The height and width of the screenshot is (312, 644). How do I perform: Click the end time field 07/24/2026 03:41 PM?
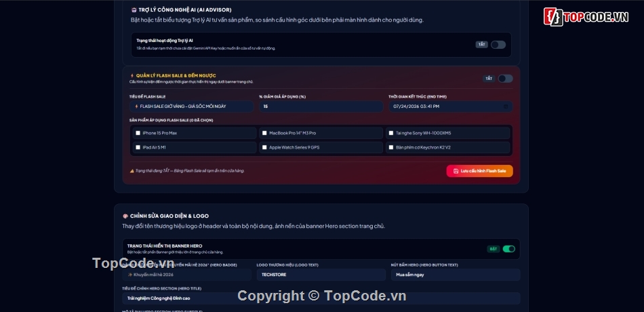[x=451, y=106]
